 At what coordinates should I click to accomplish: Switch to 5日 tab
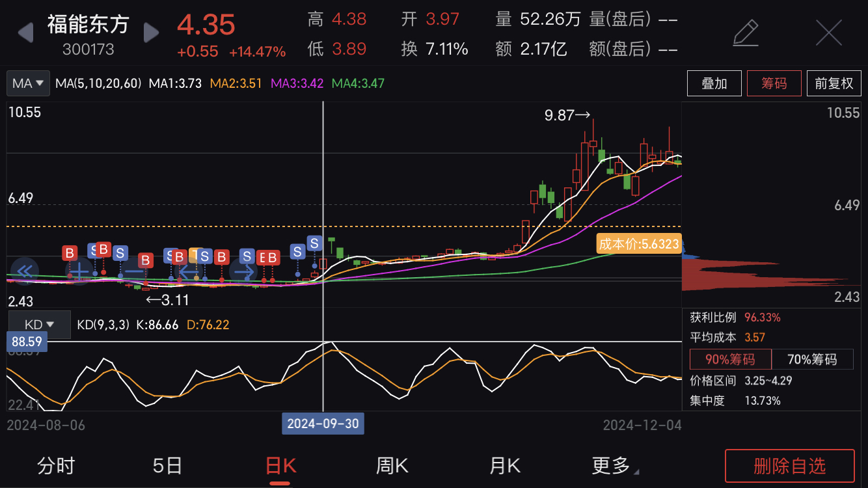pos(167,465)
